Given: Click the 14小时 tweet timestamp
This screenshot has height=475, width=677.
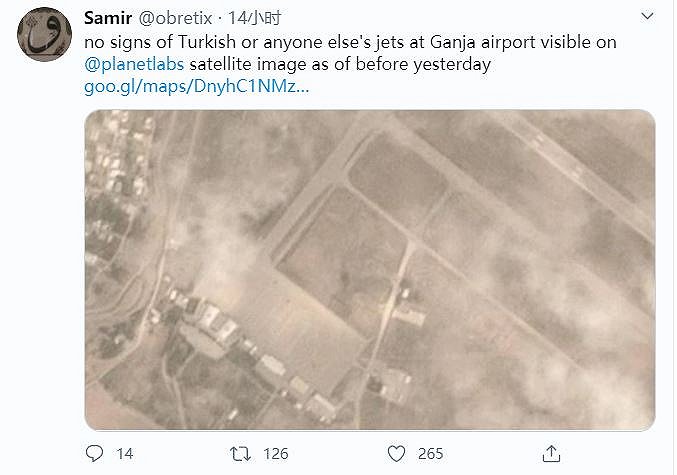Looking at the screenshot, I should 254,18.
